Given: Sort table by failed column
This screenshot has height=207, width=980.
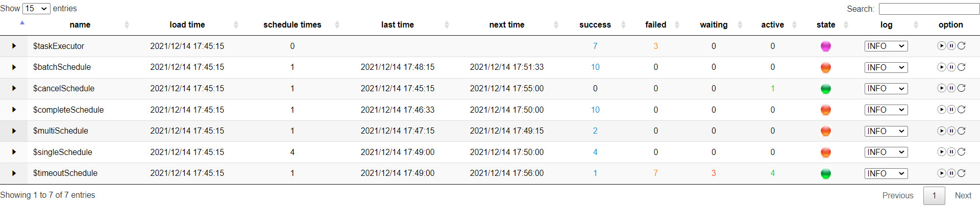Looking at the screenshot, I should pyautogui.click(x=656, y=24).
